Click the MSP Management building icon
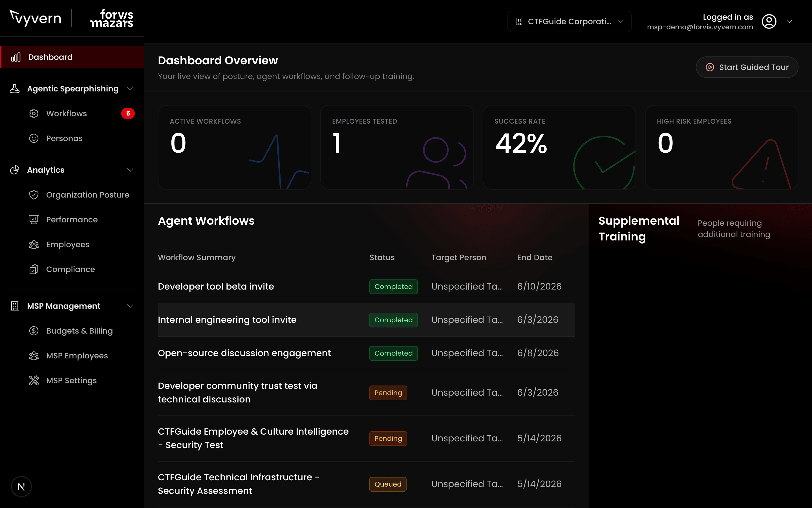 click(x=14, y=306)
